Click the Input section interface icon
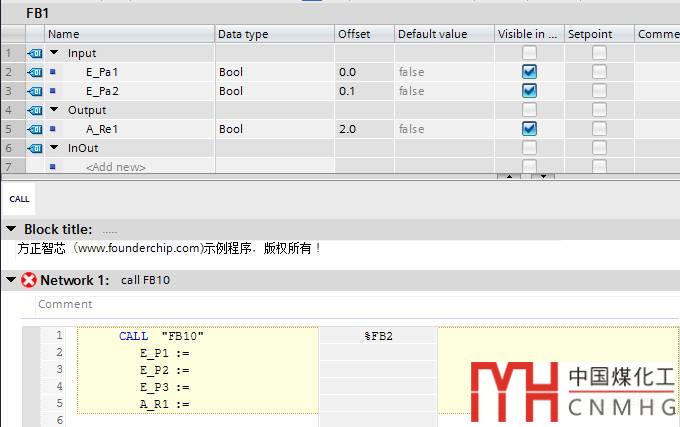Screen dimensions: 680x427 (34, 53)
